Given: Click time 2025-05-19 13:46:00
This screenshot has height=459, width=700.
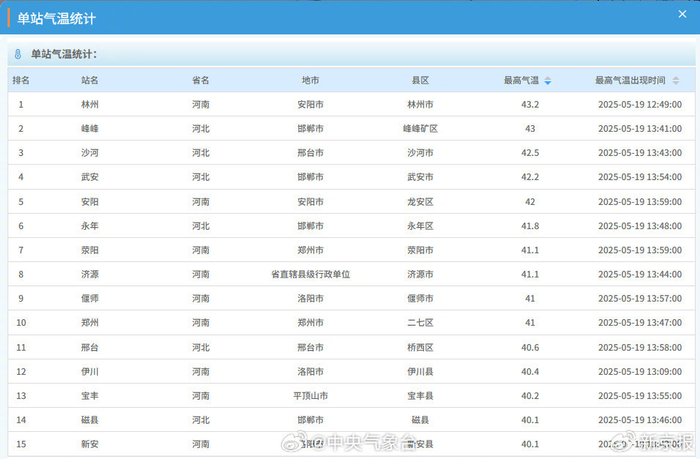Looking at the screenshot, I should point(640,420).
